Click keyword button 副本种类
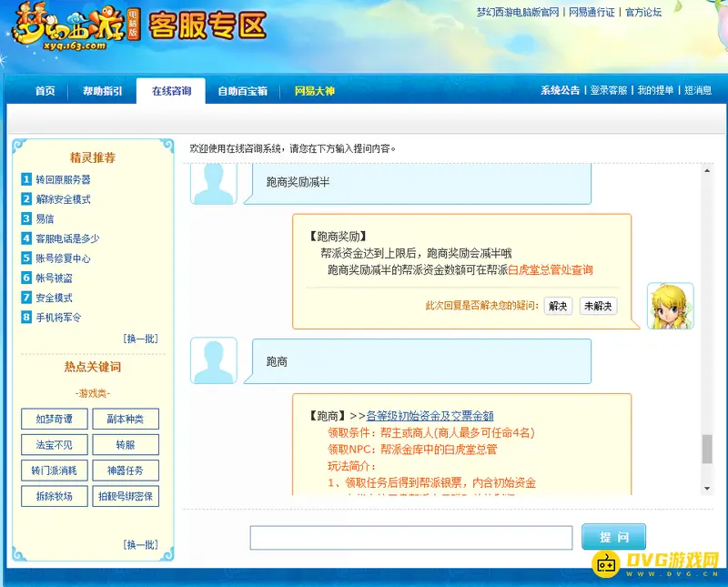This screenshot has width=728, height=587. 126,419
